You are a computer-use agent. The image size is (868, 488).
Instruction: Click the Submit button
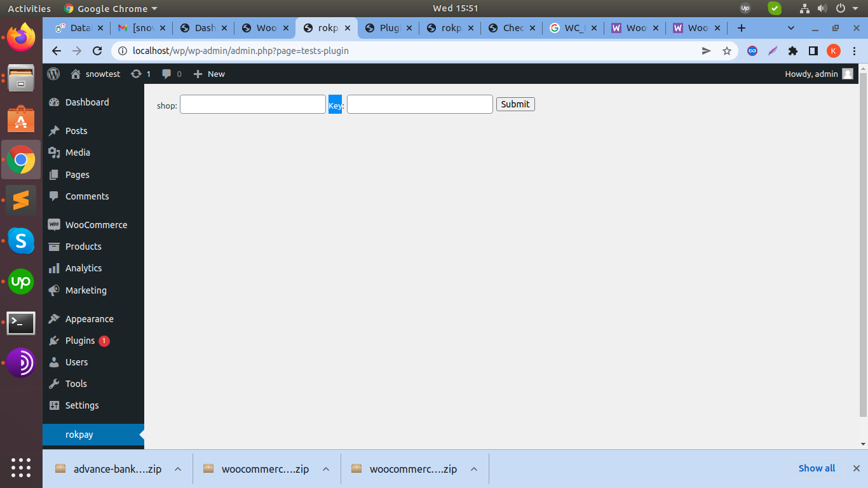click(x=515, y=104)
